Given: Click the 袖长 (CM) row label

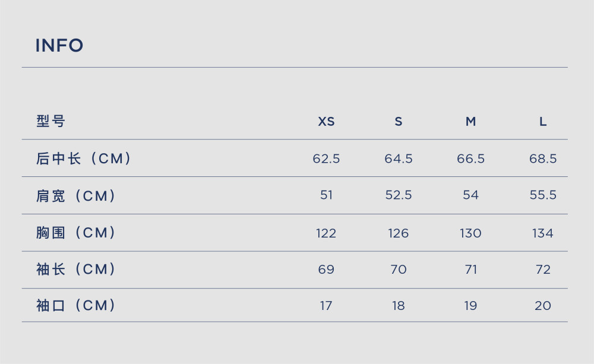Looking at the screenshot, I should tap(75, 270).
